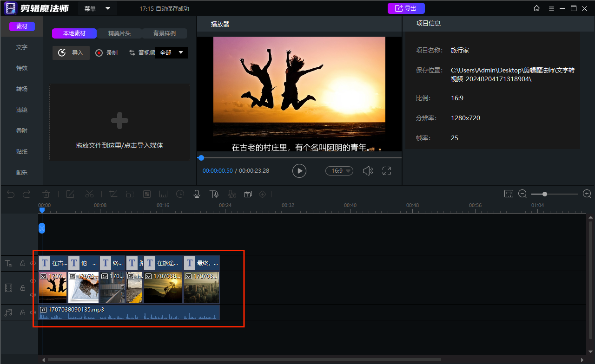The height and width of the screenshot is (364, 595).
Task: Open the 菜单 dropdown menu
Action: click(97, 8)
